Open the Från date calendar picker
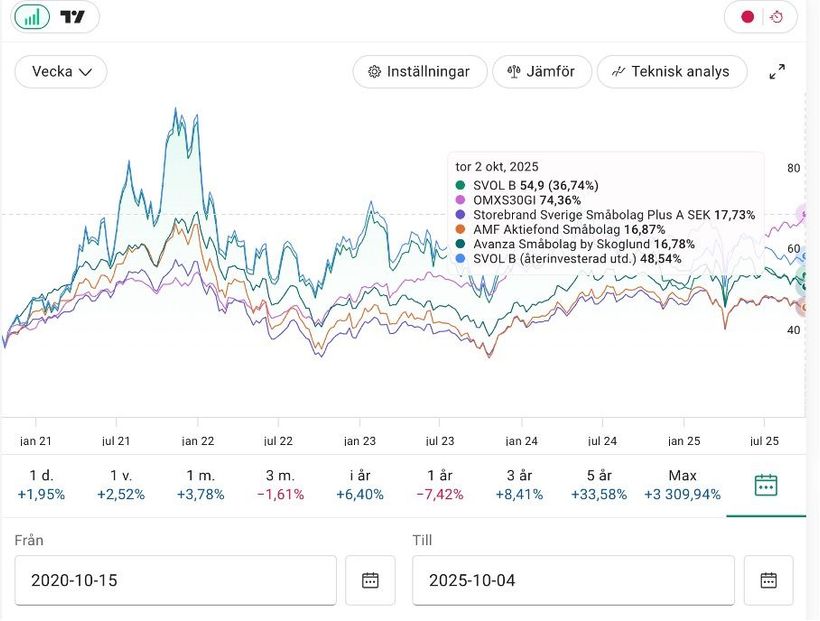This screenshot has width=820, height=621. coord(370,580)
